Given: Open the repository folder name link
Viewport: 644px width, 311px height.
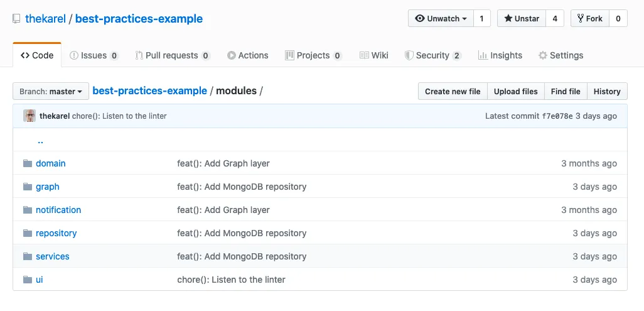Looking at the screenshot, I should pyautogui.click(x=56, y=233).
